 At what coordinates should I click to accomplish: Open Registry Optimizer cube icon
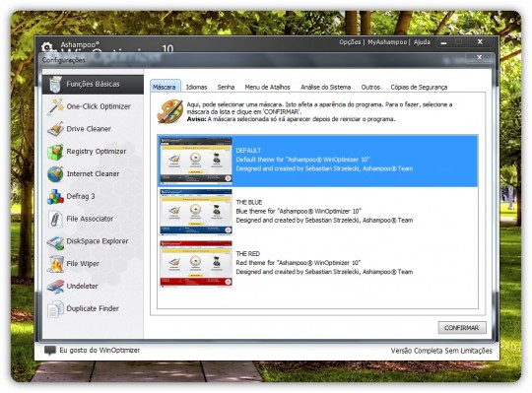[x=55, y=152]
